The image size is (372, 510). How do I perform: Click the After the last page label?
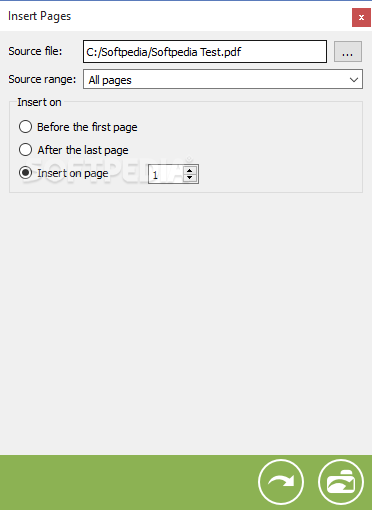tap(83, 150)
